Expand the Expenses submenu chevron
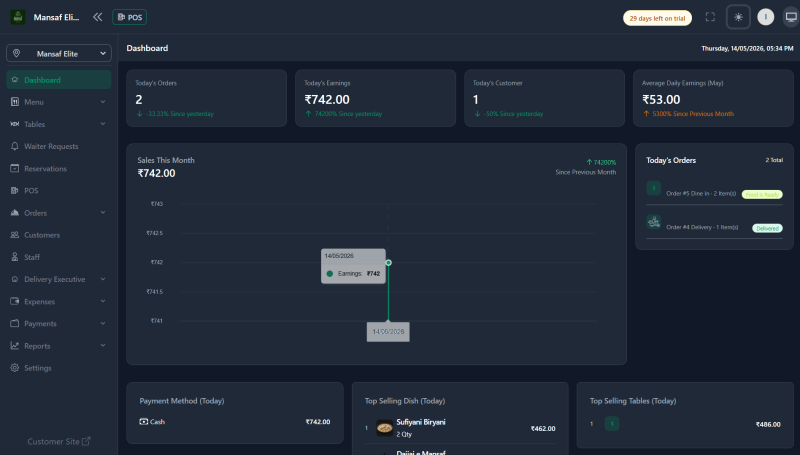Screen dimensions: 800x455 (x=103, y=301)
